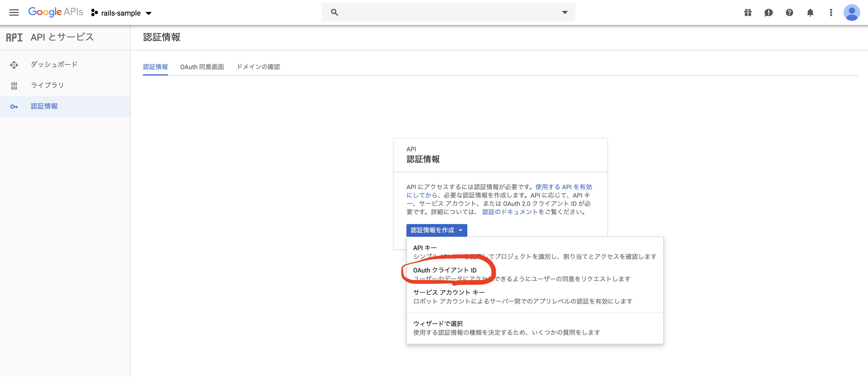Select サービス アカウント キー option
This screenshot has height=377, width=868.
pos(449,292)
